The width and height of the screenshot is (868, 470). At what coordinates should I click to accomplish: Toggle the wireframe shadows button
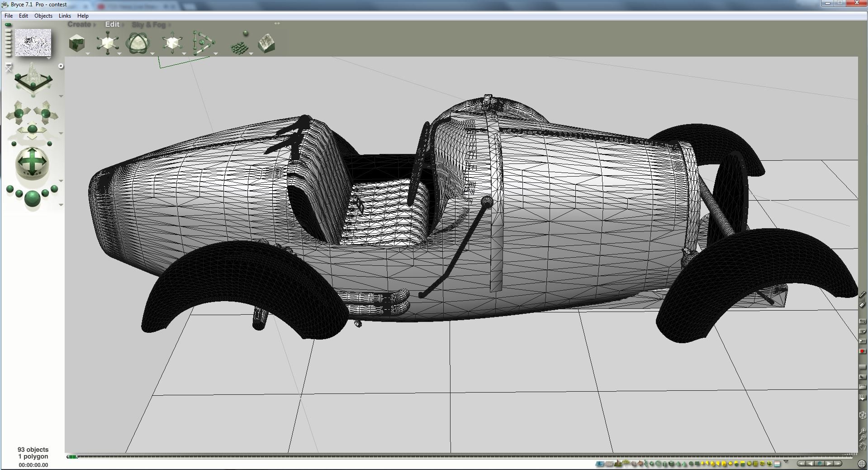[x=863, y=377]
